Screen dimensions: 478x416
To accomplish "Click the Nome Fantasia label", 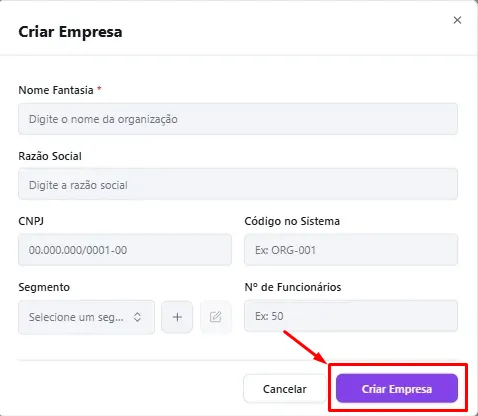I will [x=56, y=90].
